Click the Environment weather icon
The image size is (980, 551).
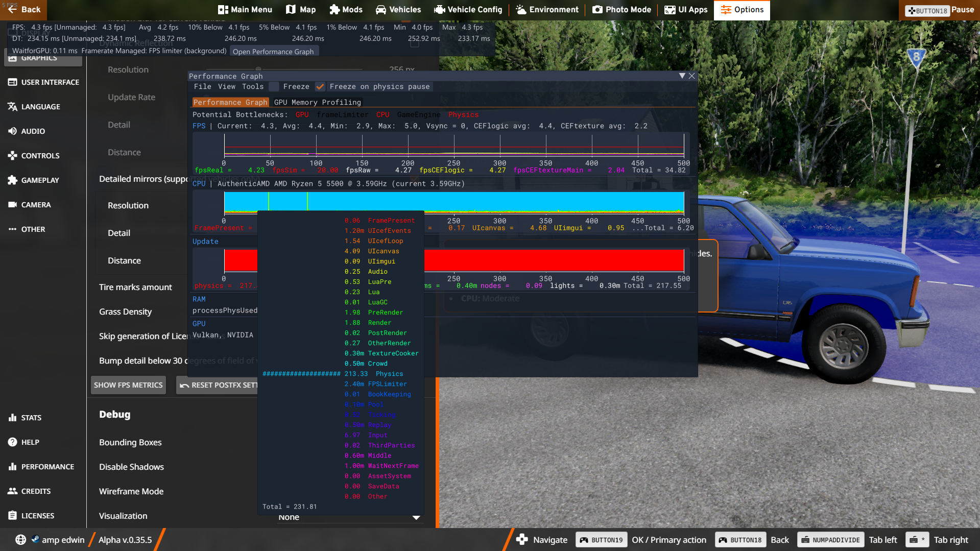(x=521, y=10)
